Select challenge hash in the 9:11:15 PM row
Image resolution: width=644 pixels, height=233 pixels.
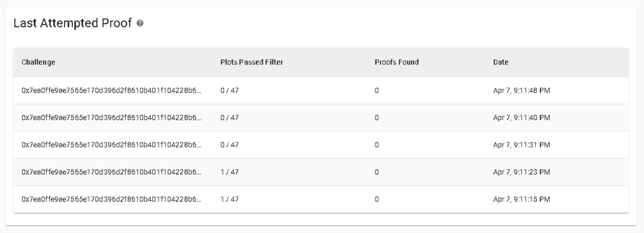[112, 199]
